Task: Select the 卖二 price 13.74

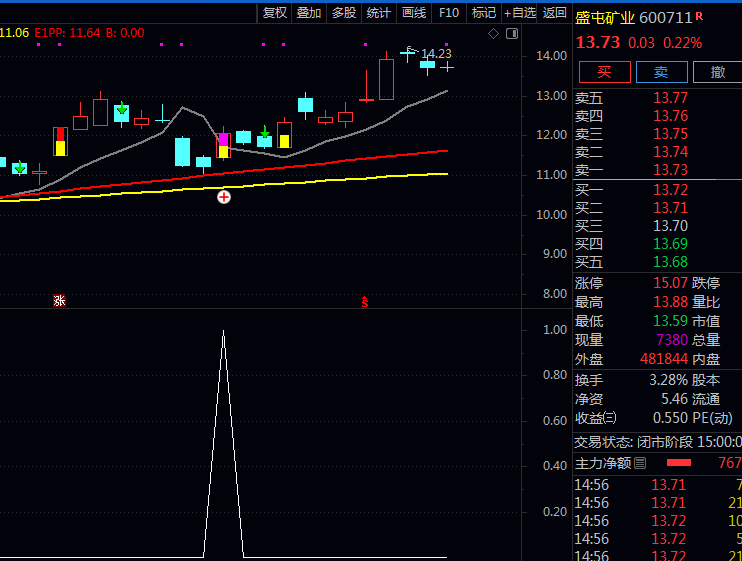Action: [671, 152]
